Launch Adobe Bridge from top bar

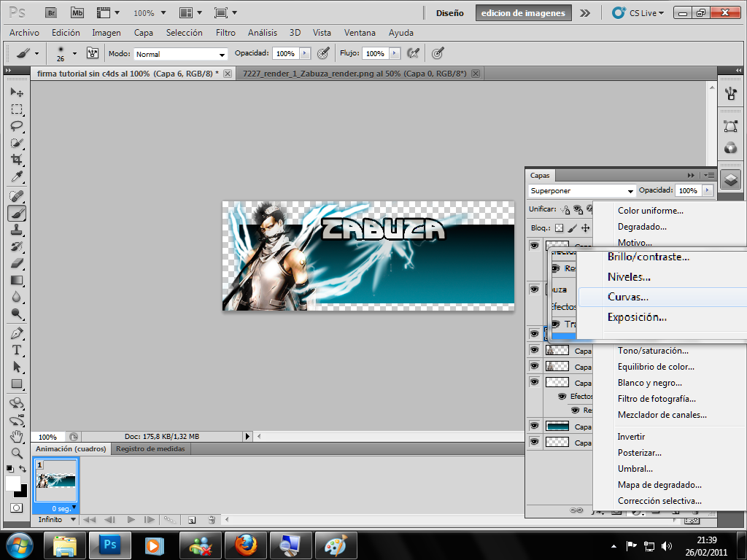pos(51,13)
